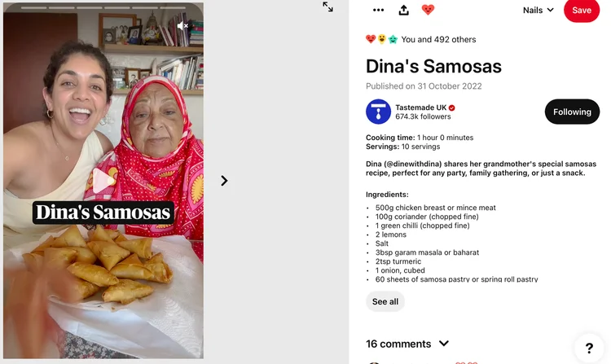Toggle Following for Tastemade UK
Image resolution: width=611 pixels, height=364 pixels.
click(x=572, y=112)
